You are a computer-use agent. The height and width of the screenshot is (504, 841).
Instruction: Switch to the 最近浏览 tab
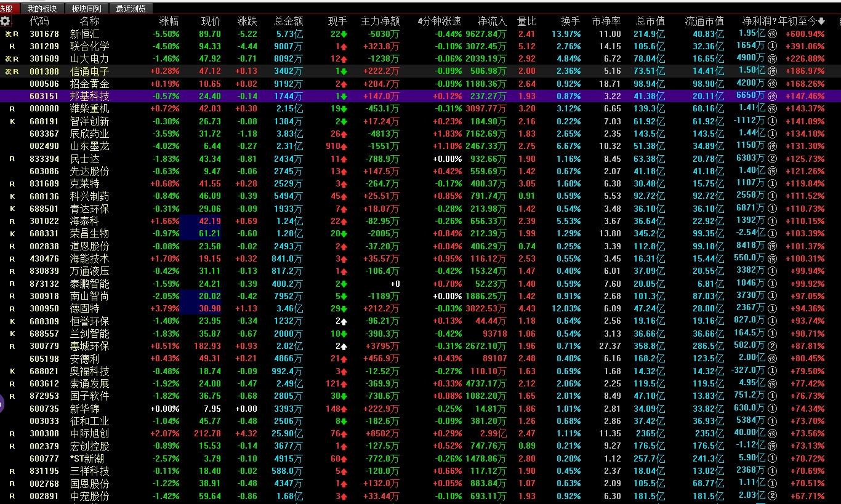tap(131, 9)
